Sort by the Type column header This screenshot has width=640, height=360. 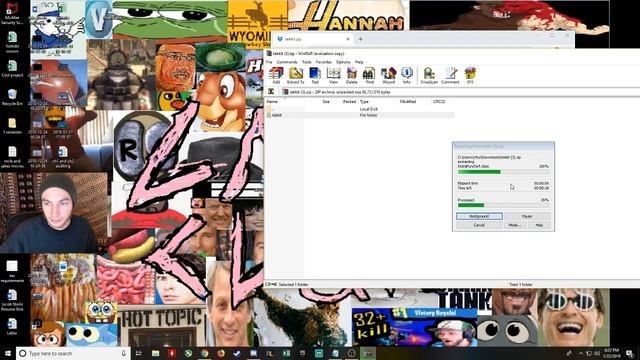pos(364,102)
